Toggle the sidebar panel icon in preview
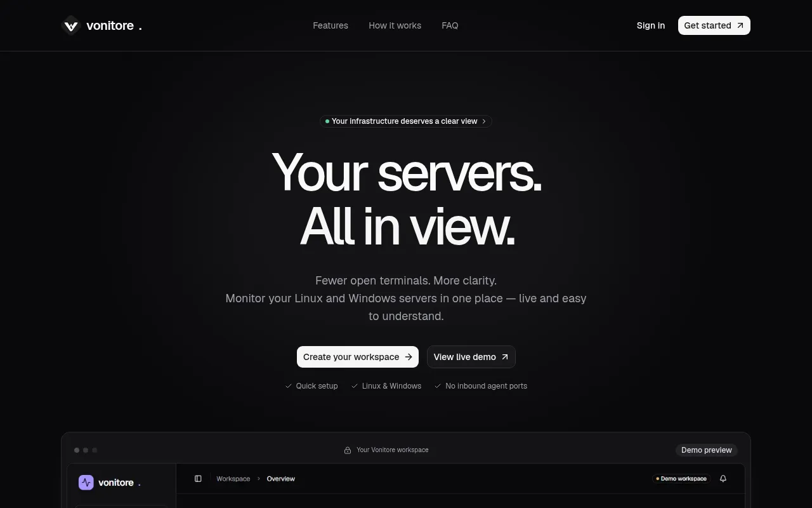812x508 pixels. click(x=198, y=479)
